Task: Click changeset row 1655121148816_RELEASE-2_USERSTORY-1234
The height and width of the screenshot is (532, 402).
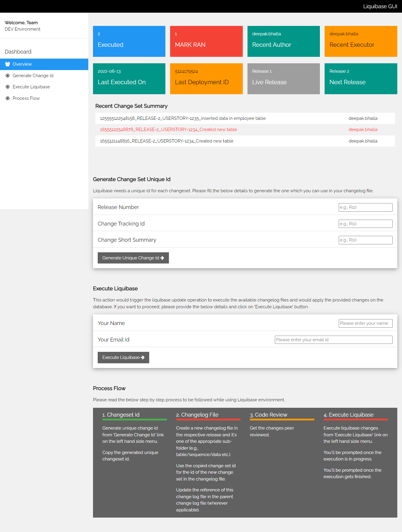Action: tap(245, 141)
